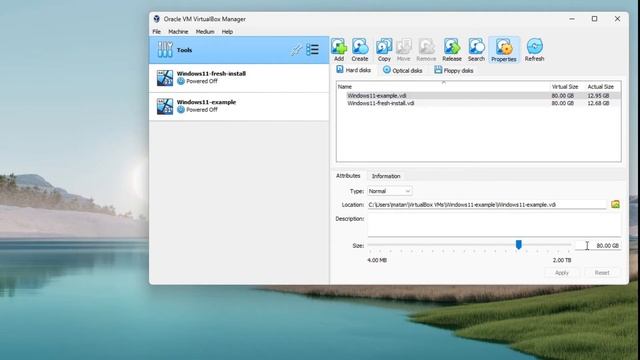Image resolution: width=640 pixels, height=360 pixels.
Task: Click the Tools icon in sidebar
Action: click(x=165, y=49)
